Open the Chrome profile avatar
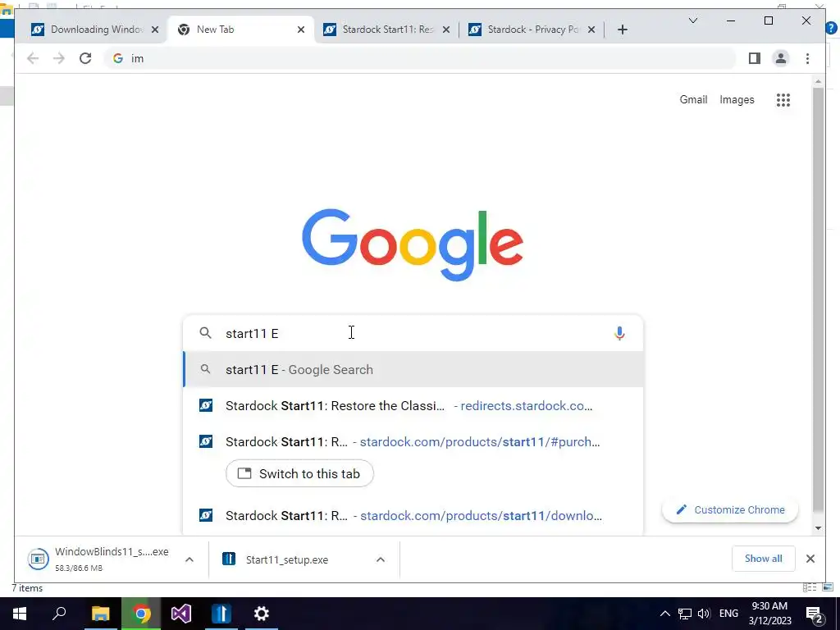The width and height of the screenshot is (840, 630). (x=781, y=58)
